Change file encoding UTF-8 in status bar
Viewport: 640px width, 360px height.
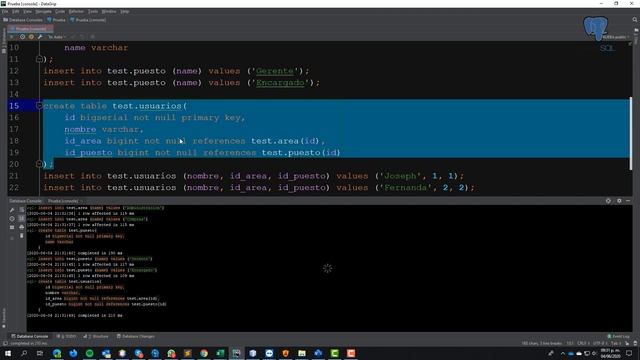tap(600, 343)
